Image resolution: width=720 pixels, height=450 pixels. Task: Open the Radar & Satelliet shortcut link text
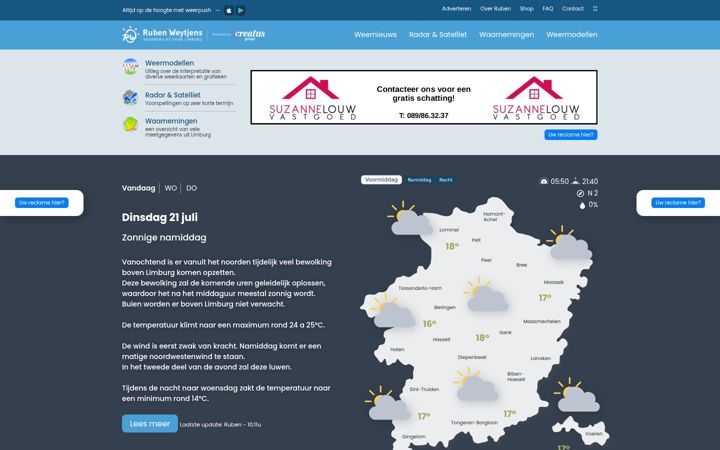coord(173,95)
